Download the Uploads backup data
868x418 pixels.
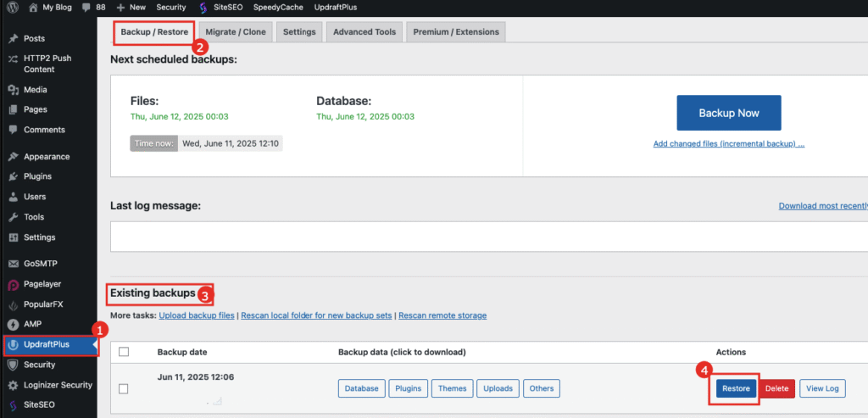click(498, 388)
